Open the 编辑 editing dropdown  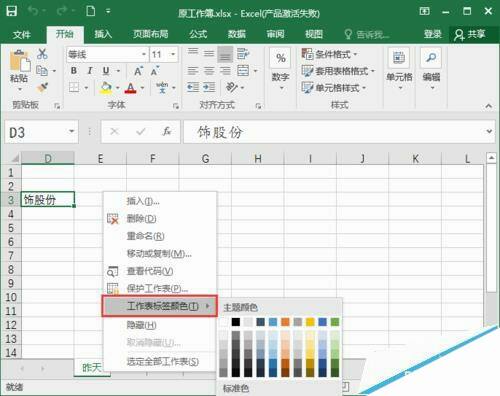[431, 69]
